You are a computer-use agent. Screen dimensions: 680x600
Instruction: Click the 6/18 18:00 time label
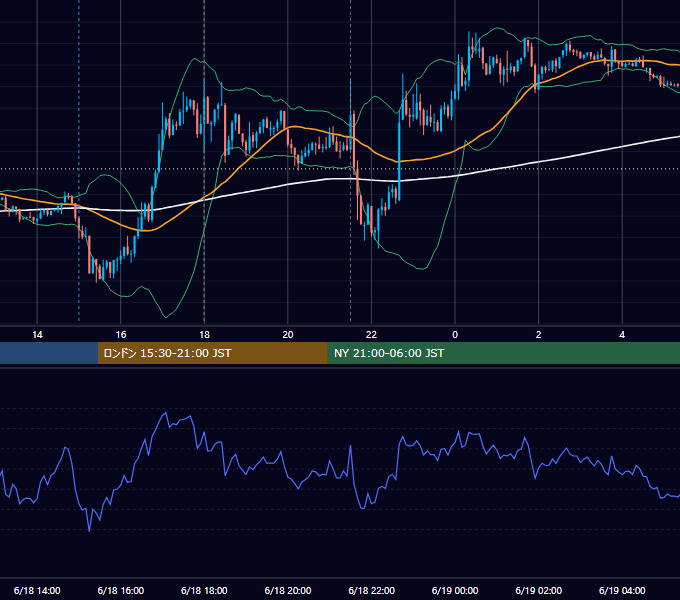(204, 590)
